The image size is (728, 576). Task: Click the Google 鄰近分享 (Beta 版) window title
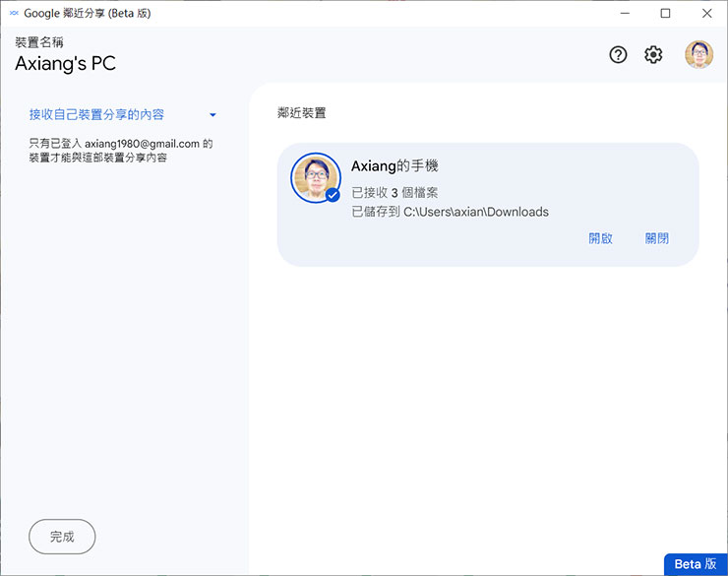(88, 13)
